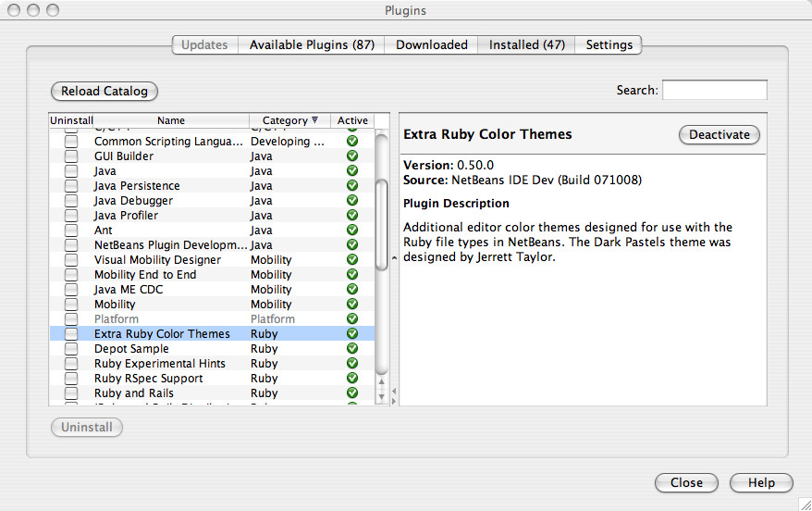Image resolution: width=812 pixels, height=511 pixels.
Task: Select the Java ME CDC row name
Action: point(129,289)
